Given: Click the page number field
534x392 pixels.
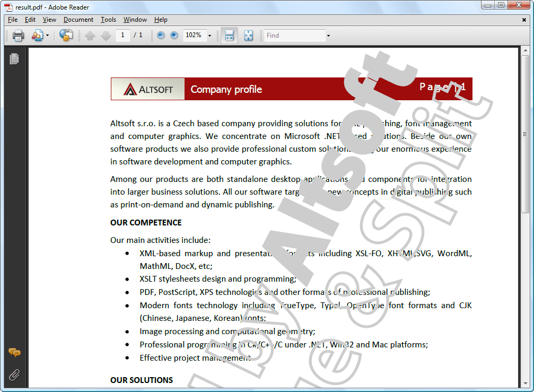Looking at the screenshot, I should (122, 35).
